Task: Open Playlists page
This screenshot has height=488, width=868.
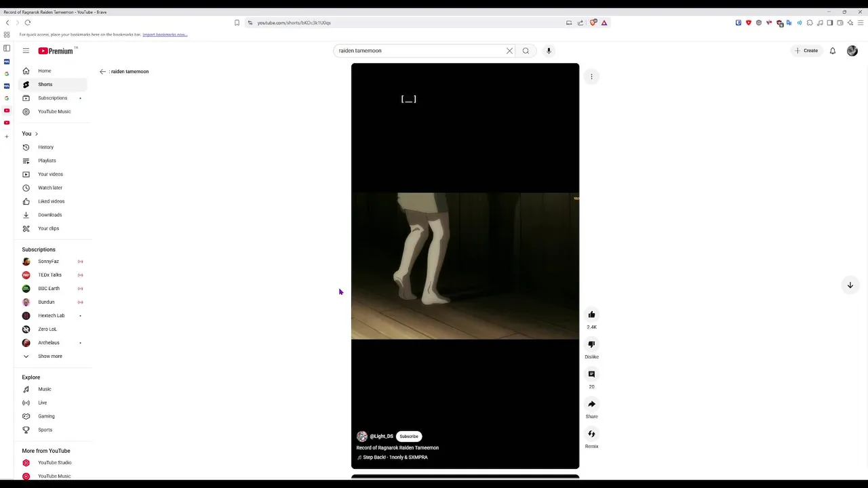Action: pyautogui.click(x=53, y=161)
